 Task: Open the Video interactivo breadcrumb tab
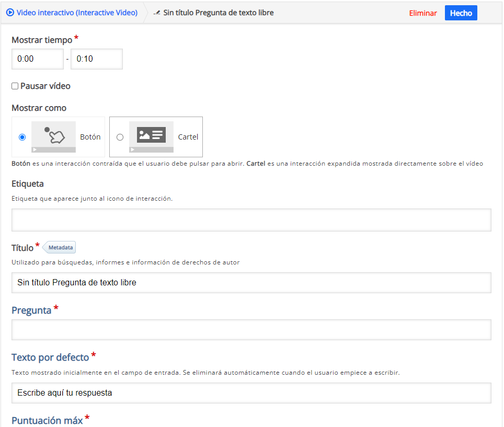pos(76,13)
